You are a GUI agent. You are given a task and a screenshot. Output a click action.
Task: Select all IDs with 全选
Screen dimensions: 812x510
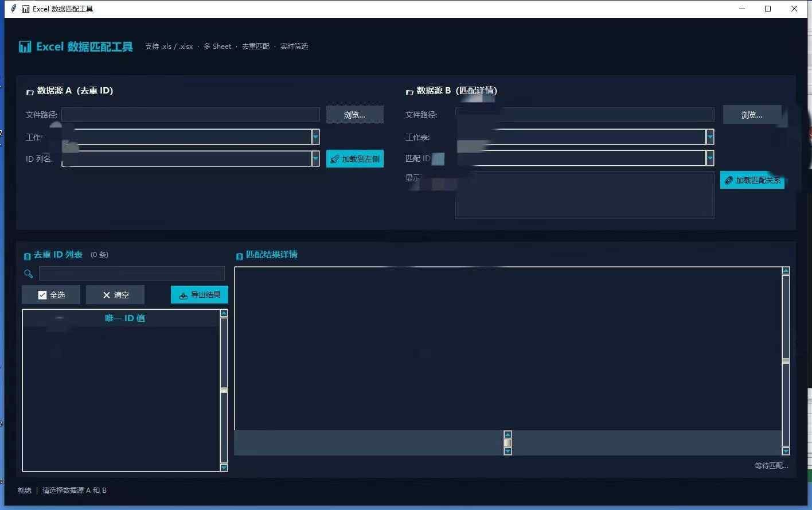tap(51, 295)
